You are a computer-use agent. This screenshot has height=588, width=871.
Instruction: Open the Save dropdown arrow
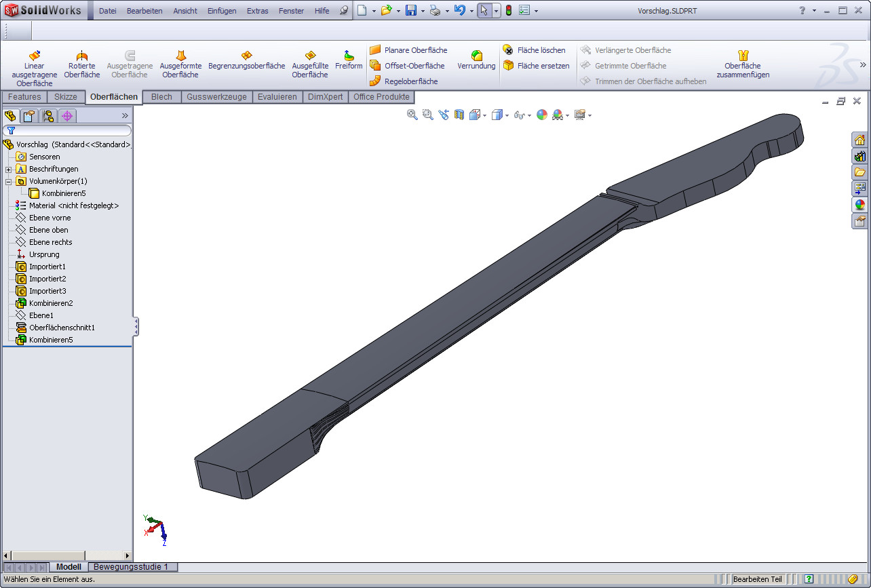pyautogui.click(x=422, y=12)
